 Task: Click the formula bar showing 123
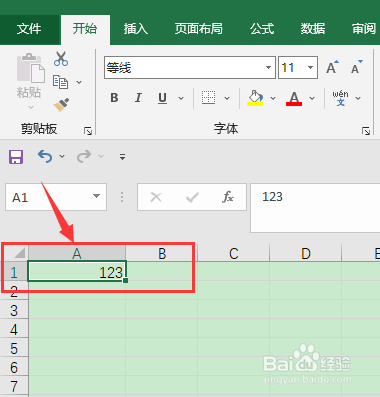click(315, 208)
